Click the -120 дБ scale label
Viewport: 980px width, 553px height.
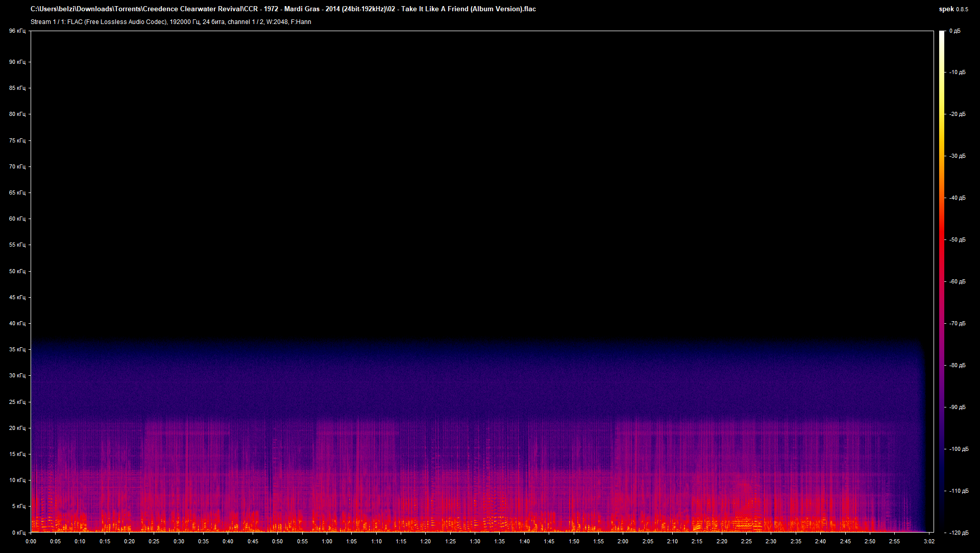pyautogui.click(x=959, y=533)
